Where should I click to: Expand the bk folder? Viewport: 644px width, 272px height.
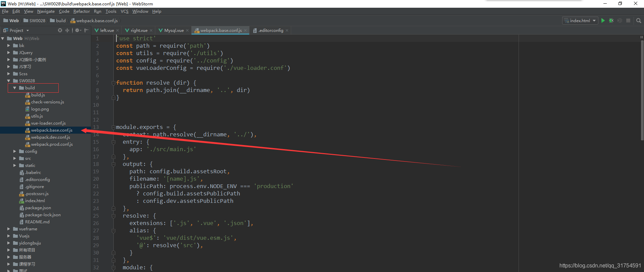coord(8,45)
